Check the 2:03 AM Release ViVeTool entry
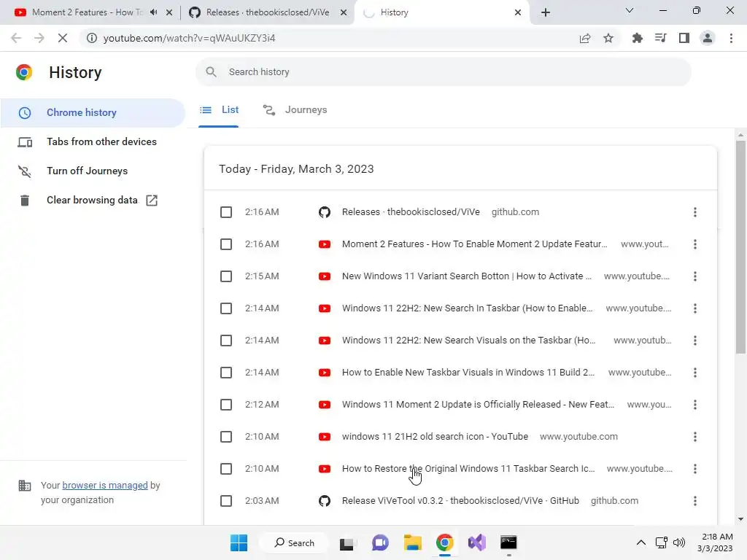 tap(226, 501)
